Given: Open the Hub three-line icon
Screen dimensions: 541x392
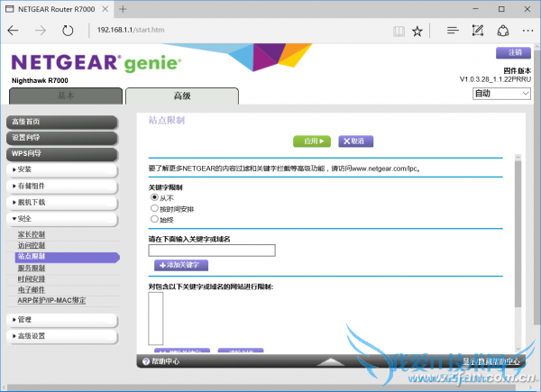Looking at the screenshot, I should (453, 31).
